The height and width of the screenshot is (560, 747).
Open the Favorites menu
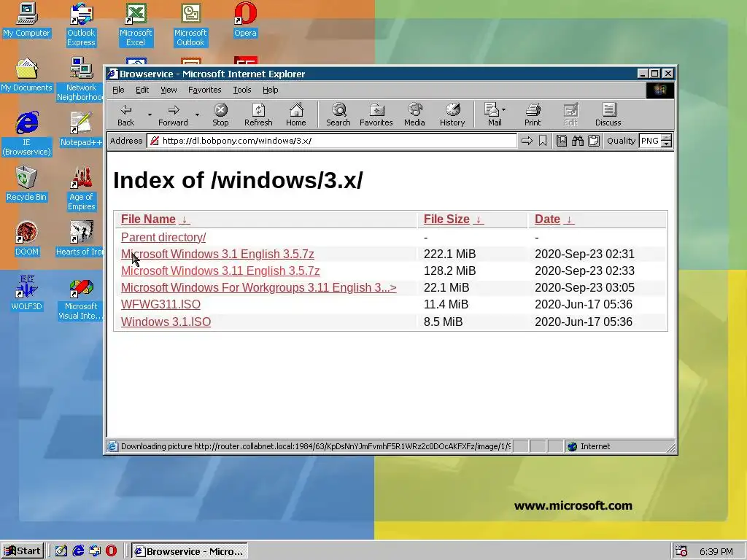pos(204,90)
